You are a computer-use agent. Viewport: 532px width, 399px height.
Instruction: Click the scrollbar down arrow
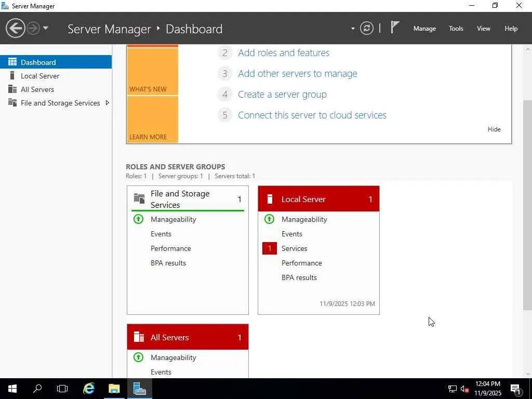(527, 374)
